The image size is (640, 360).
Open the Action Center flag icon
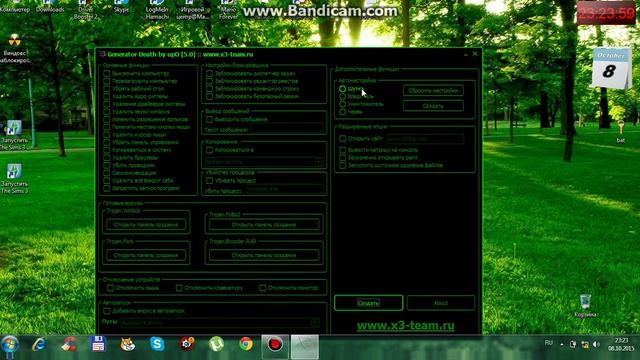point(573,345)
